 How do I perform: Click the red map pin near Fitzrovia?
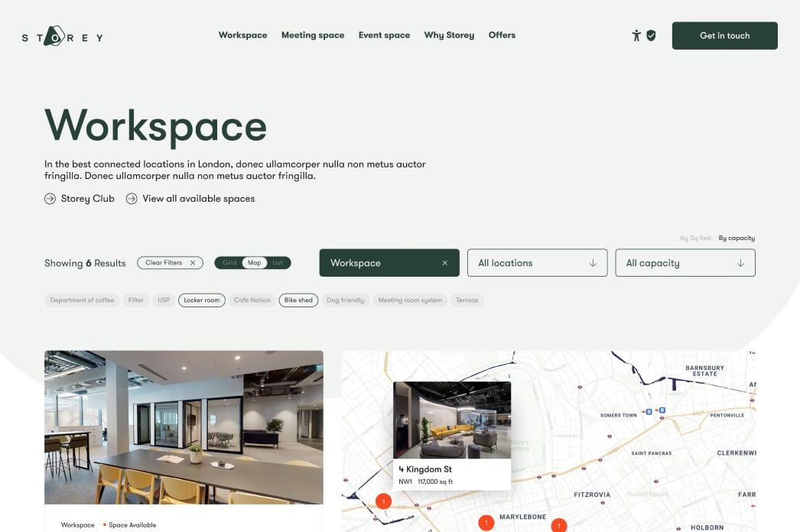558,527
